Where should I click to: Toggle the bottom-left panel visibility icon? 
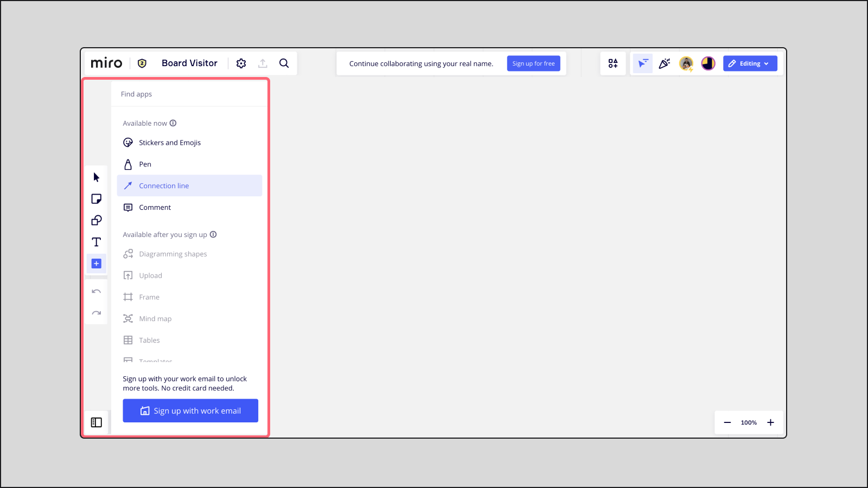pos(96,422)
